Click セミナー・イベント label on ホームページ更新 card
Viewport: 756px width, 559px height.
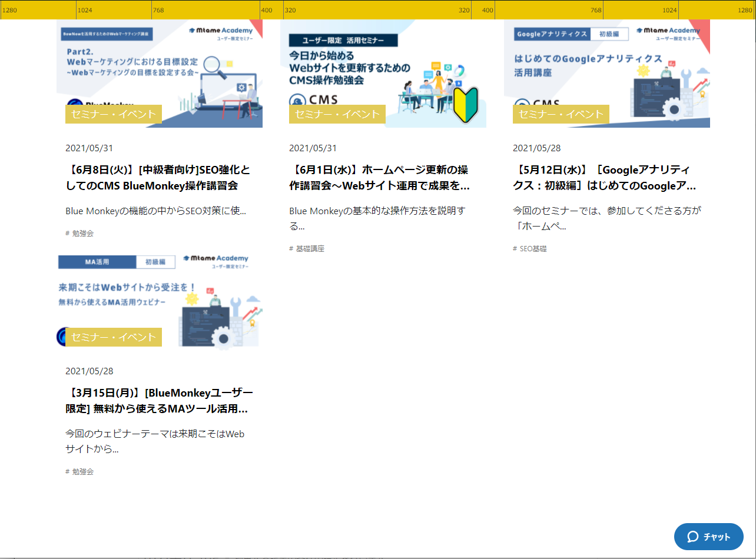tap(337, 114)
